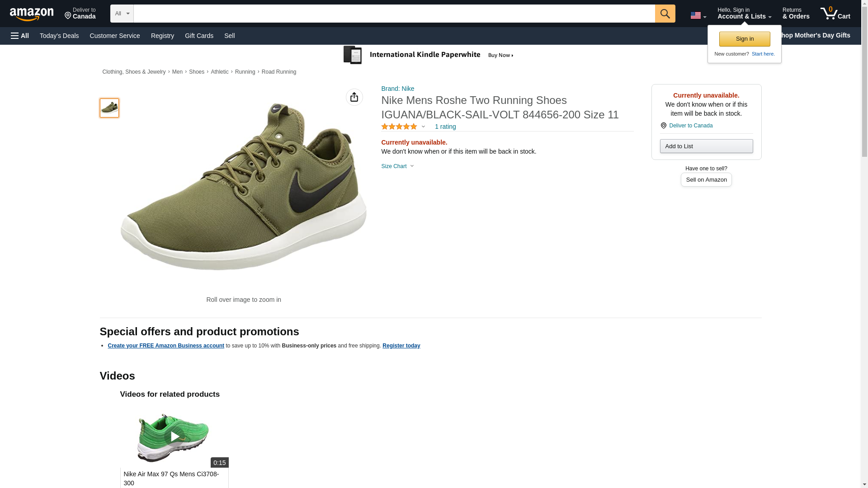Click the yellow Sign in button
Image resolution: width=868 pixels, height=488 pixels.
(744, 39)
